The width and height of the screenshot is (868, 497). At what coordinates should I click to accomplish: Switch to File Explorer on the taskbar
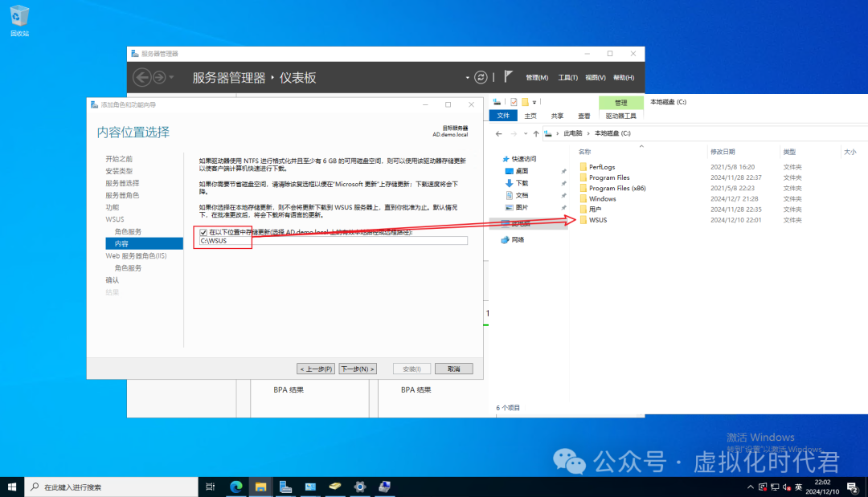pos(260,487)
